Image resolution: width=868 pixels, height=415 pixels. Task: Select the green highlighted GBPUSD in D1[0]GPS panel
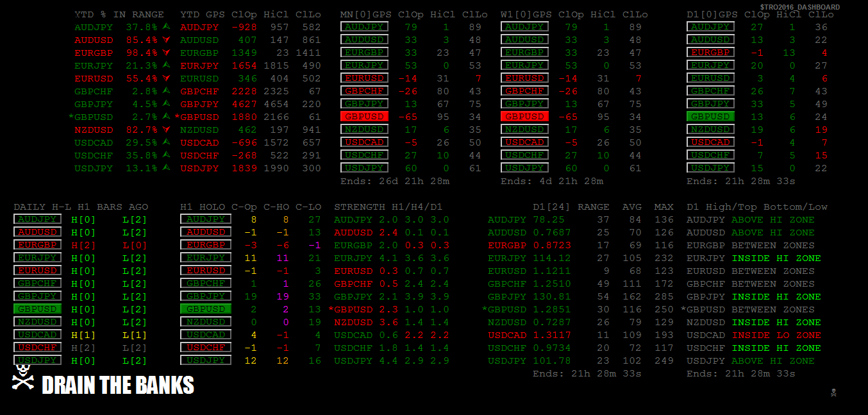(710, 117)
